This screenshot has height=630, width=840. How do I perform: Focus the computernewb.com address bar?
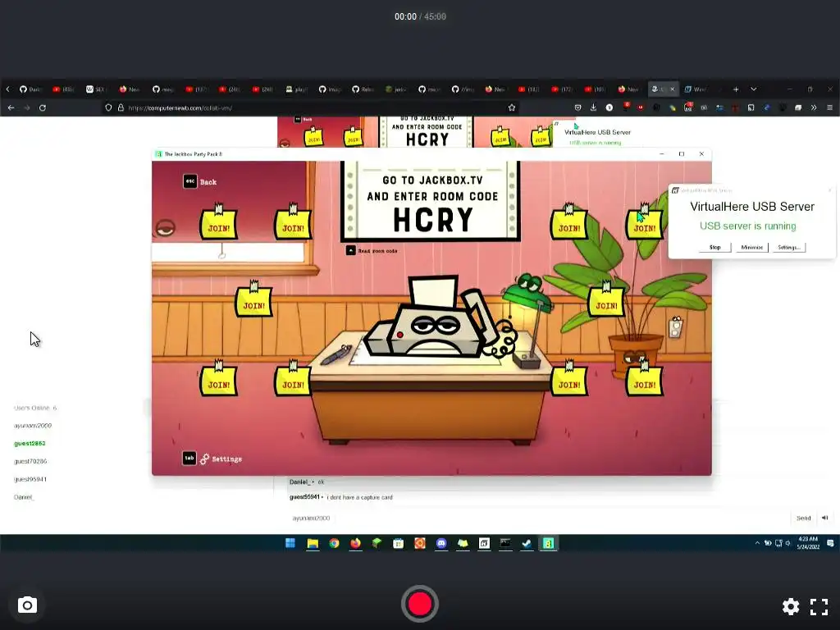[311, 107]
